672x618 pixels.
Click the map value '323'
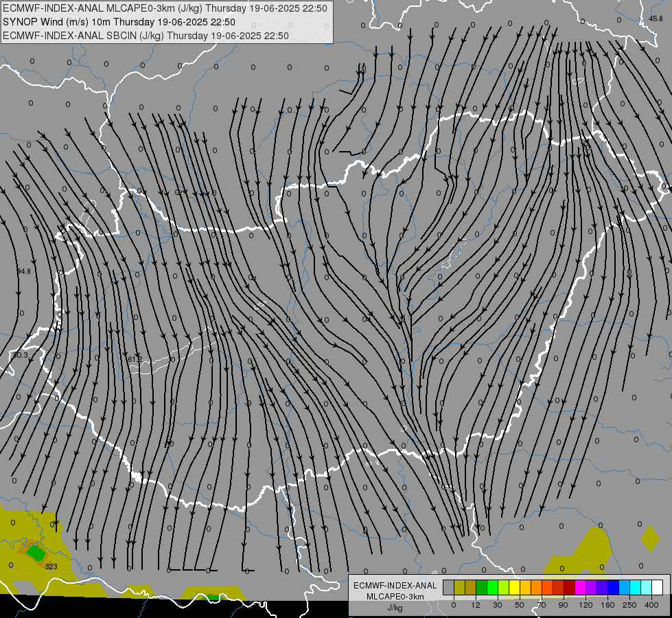(x=51, y=566)
